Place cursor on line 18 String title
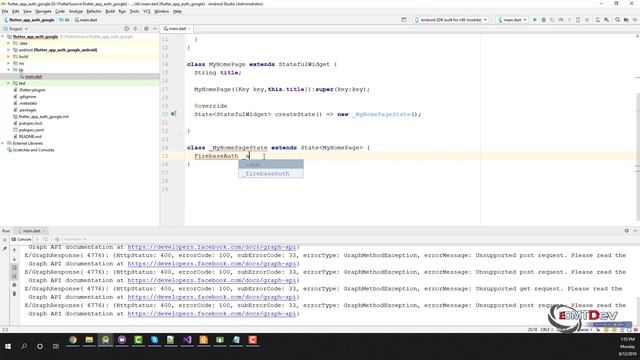 pyautogui.click(x=218, y=73)
